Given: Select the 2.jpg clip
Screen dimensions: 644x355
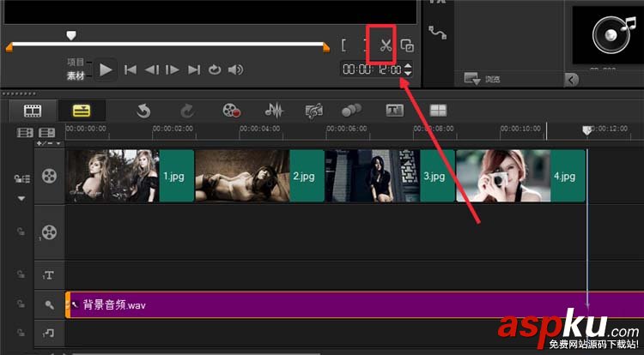Looking at the screenshot, I should [x=259, y=176].
